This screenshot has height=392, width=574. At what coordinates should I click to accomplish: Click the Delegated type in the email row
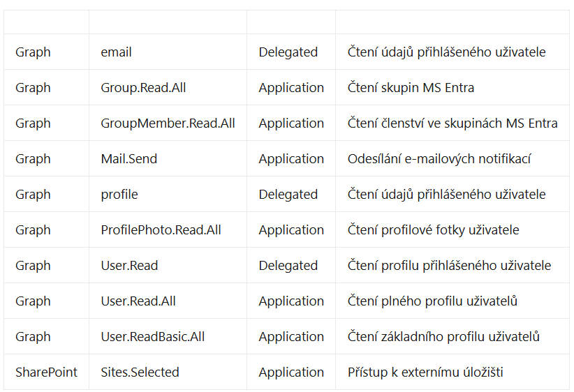pos(288,52)
